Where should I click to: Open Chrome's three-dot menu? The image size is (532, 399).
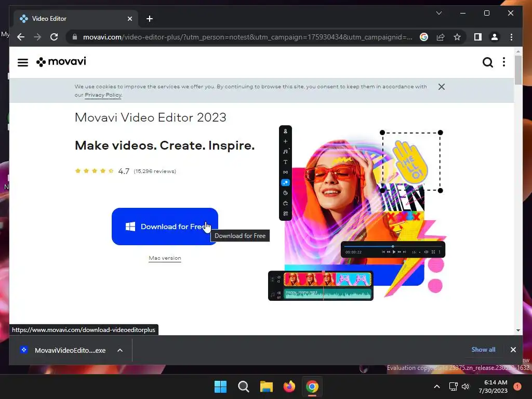[x=511, y=37]
